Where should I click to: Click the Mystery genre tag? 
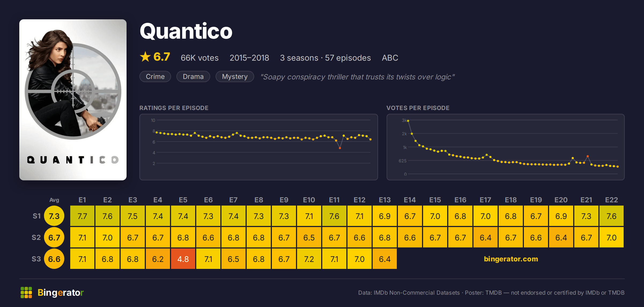(x=235, y=76)
